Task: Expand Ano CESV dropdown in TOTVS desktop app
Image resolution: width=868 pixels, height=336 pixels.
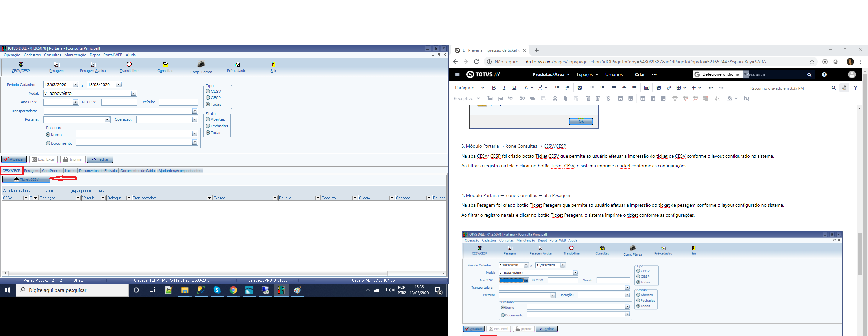Action: (75, 102)
